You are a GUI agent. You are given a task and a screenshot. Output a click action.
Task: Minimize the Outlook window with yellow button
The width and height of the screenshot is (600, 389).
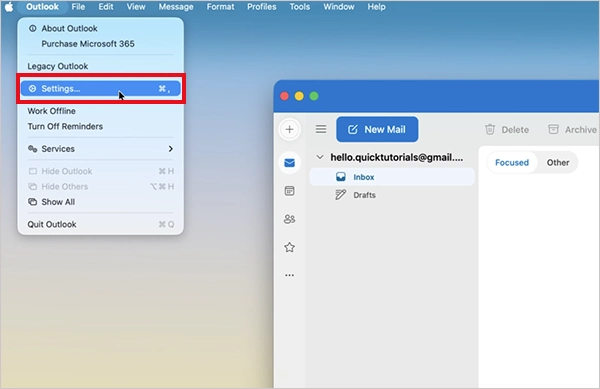pyautogui.click(x=299, y=96)
